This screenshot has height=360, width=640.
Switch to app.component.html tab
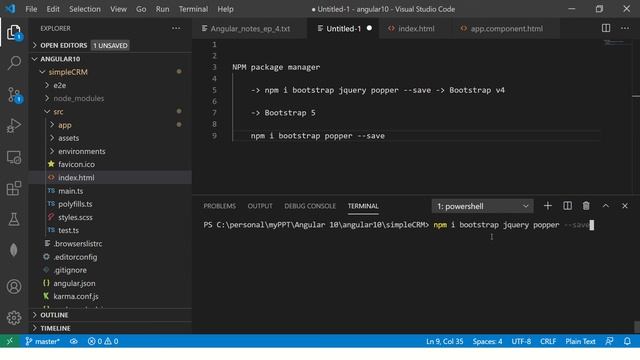click(506, 29)
